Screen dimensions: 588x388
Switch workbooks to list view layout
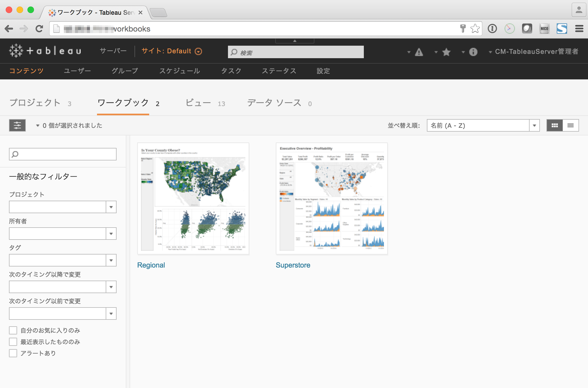coord(570,125)
